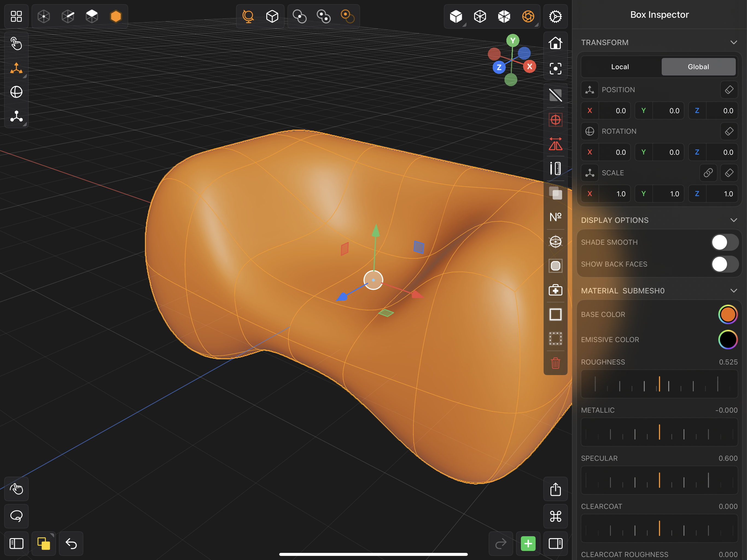Select the Scale tool icon

(16, 116)
